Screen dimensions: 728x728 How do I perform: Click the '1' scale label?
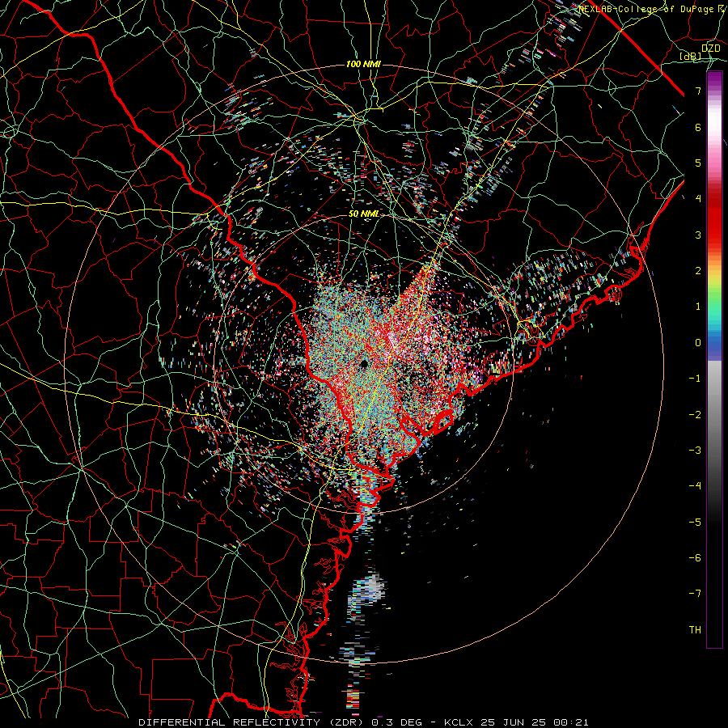(698, 307)
